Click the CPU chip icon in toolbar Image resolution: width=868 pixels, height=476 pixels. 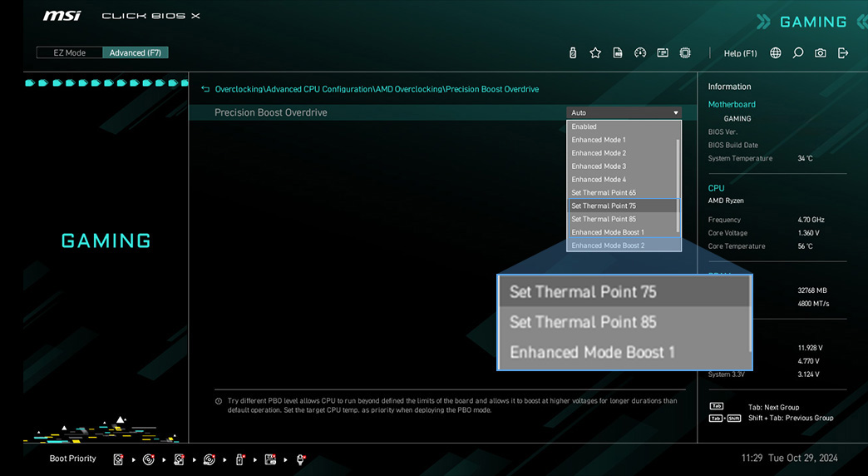(x=685, y=52)
